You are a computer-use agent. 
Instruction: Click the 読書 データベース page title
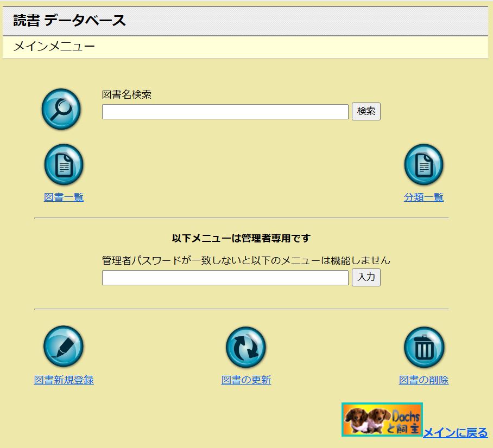pos(69,21)
